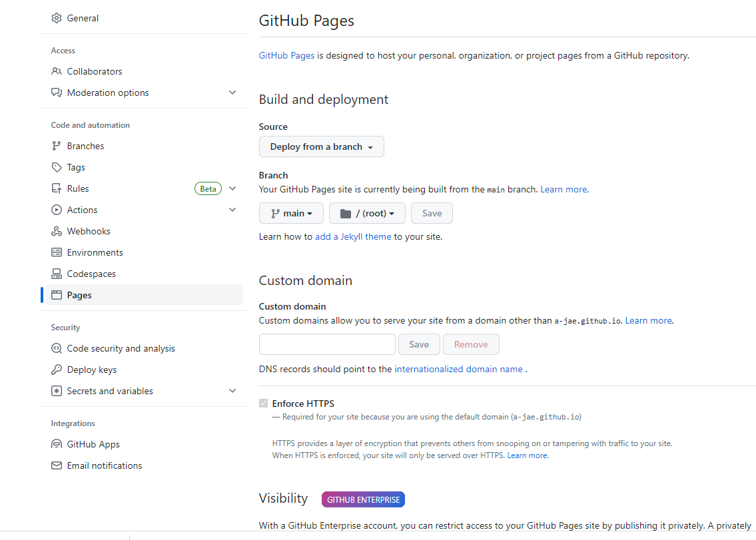Click the Beta label next to Rules
Viewport: 756px width, 540px height.
(x=208, y=188)
